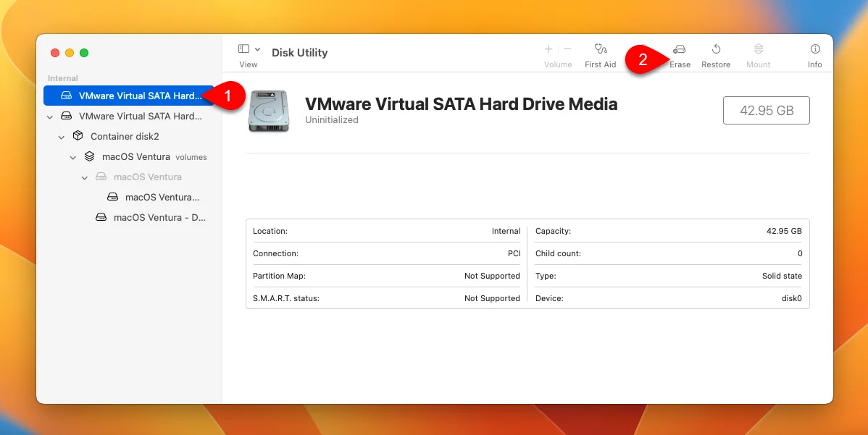Click the Type value Solid state

783,276
